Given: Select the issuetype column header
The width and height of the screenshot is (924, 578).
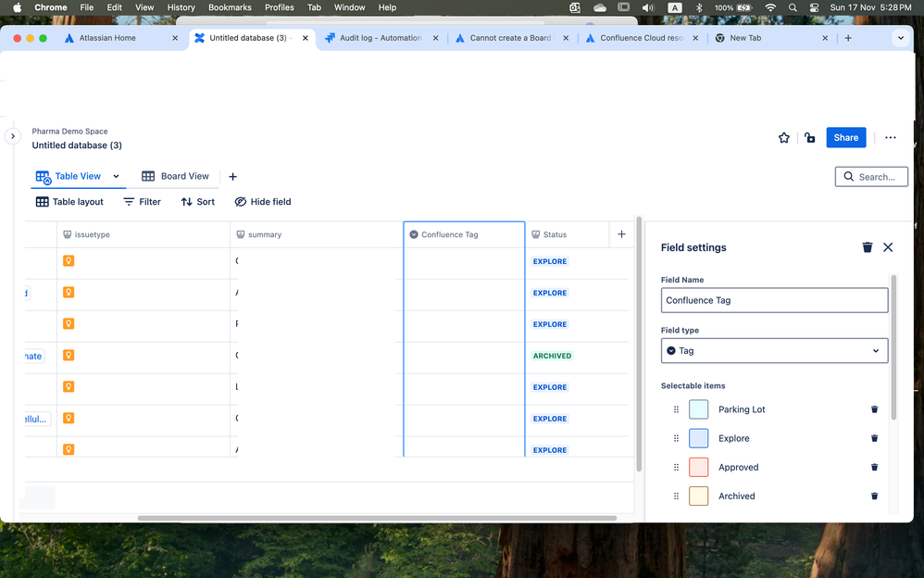Looking at the screenshot, I should coord(144,234).
